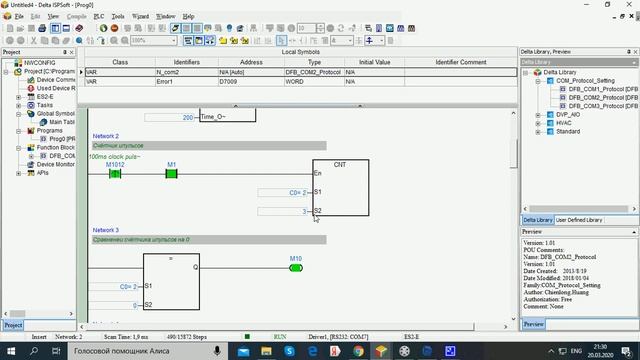
Task: Expand the HVAC library node
Action: [x=538, y=123]
